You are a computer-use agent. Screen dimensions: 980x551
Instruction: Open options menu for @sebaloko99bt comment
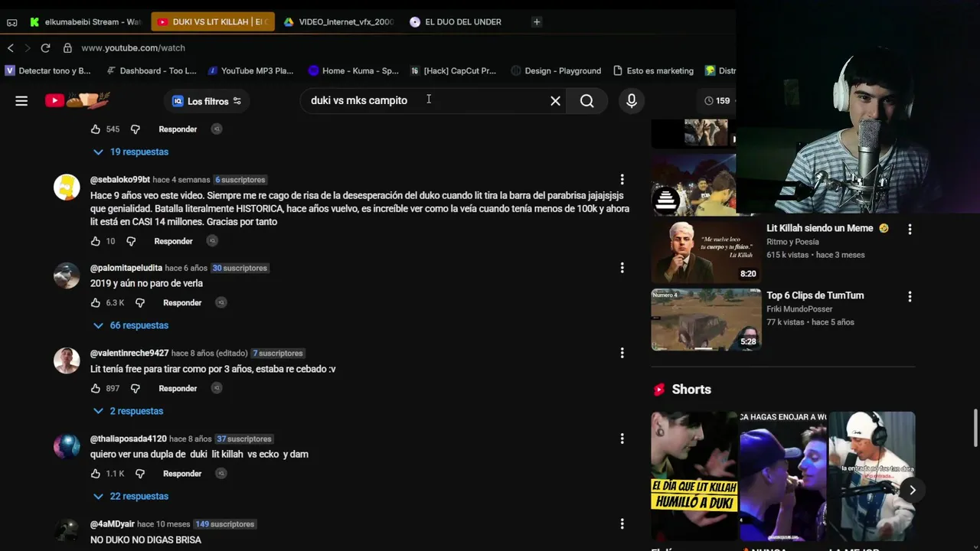(x=622, y=179)
